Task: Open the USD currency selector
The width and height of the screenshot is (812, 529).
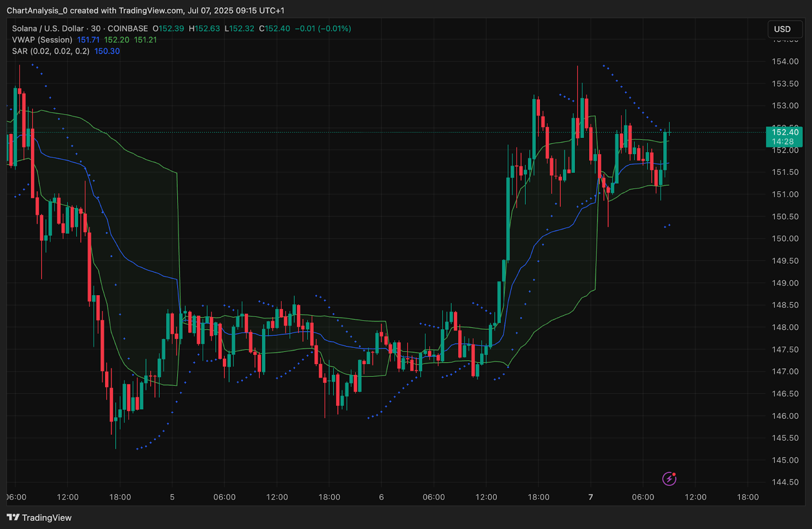Action: coord(785,29)
